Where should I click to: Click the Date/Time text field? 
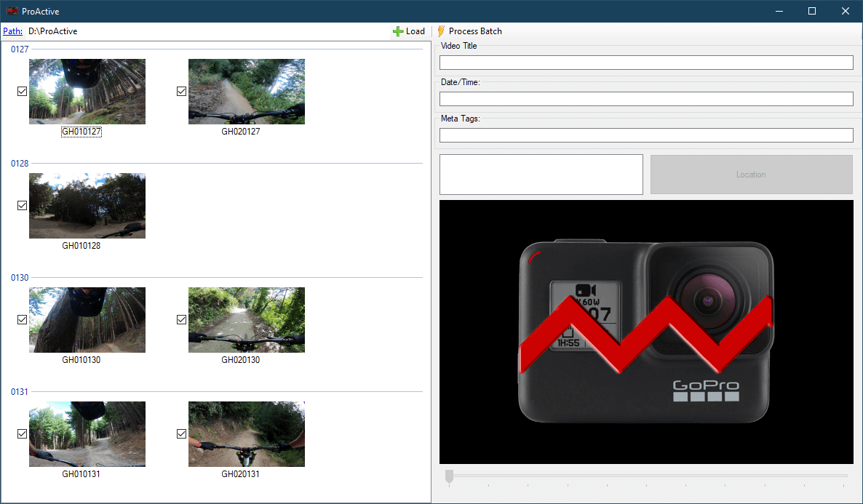click(x=646, y=99)
